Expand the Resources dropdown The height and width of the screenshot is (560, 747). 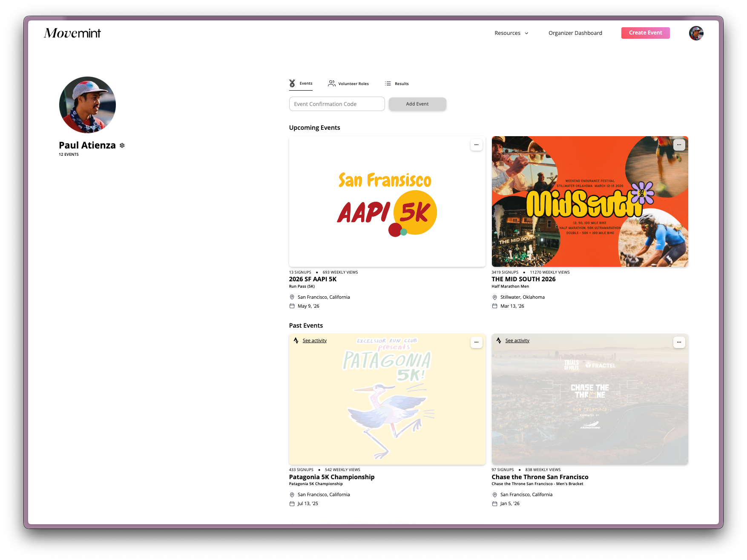tap(511, 33)
